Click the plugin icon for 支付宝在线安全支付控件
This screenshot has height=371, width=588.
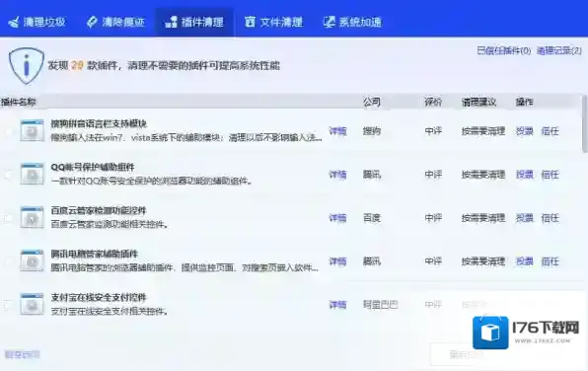[32, 304]
